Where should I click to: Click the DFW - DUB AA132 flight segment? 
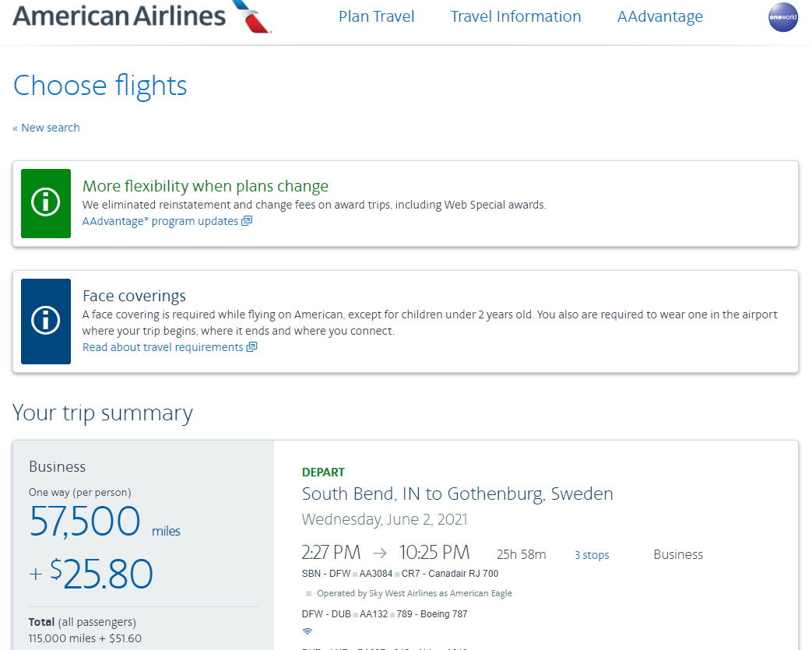click(385, 613)
